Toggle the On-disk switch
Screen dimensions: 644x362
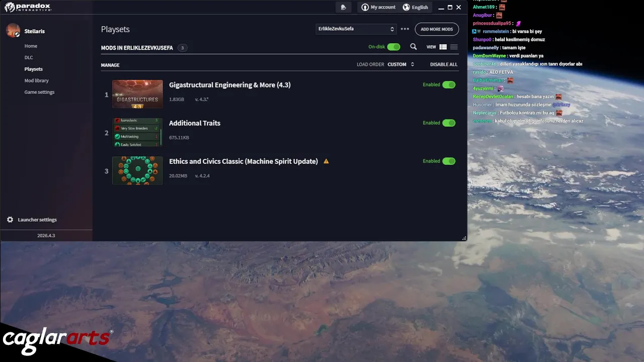394,47
